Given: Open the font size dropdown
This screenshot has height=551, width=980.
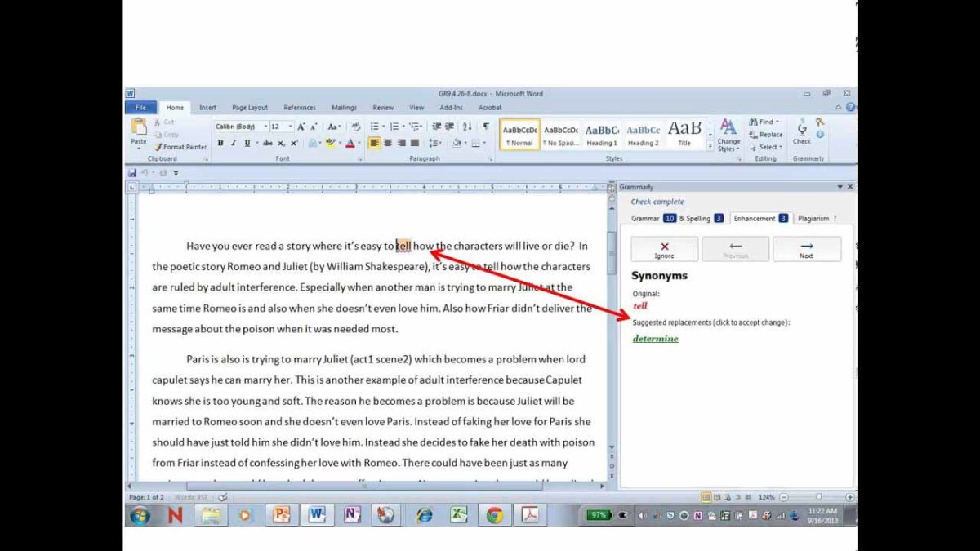Looking at the screenshot, I should click(290, 126).
